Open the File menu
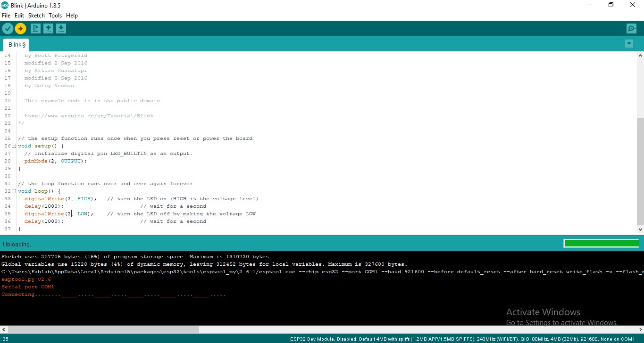Image resolution: width=644 pixels, height=343 pixels. coord(6,16)
